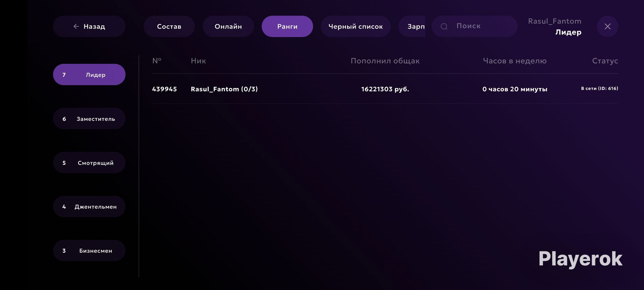This screenshot has height=290, width=644.
Task: Select rank 3 Бизнесмен
Action: click(89, 250)
